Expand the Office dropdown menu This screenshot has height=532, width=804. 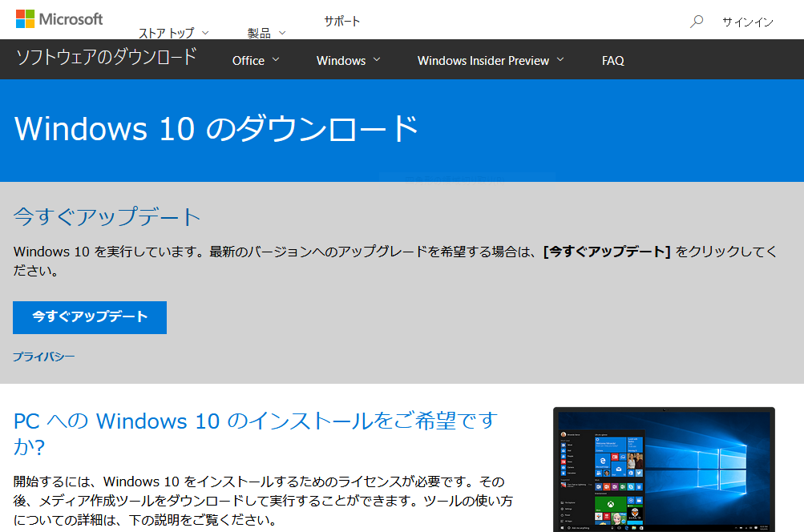[256, 60]
